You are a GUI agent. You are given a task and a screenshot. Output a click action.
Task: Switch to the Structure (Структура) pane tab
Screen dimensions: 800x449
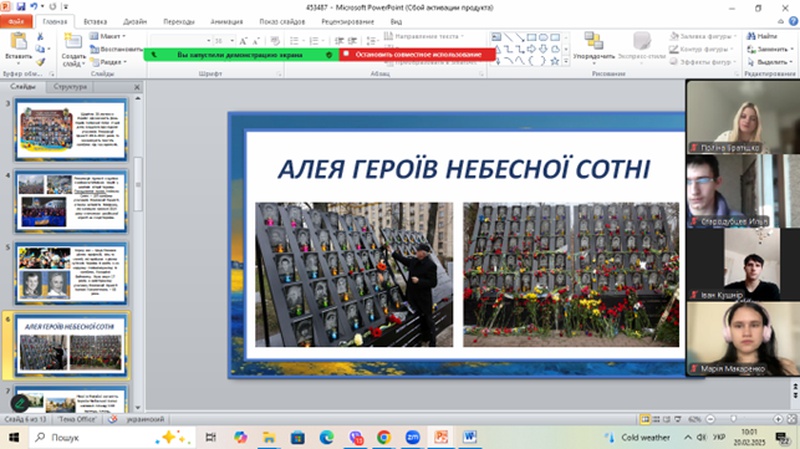pos(71,87)
